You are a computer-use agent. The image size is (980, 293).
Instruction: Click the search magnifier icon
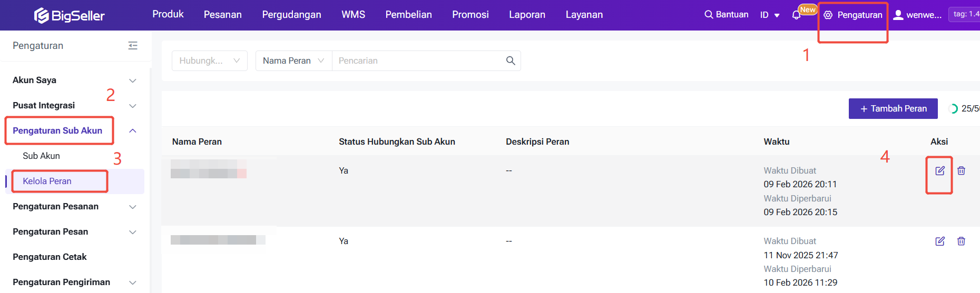[510, 60]
